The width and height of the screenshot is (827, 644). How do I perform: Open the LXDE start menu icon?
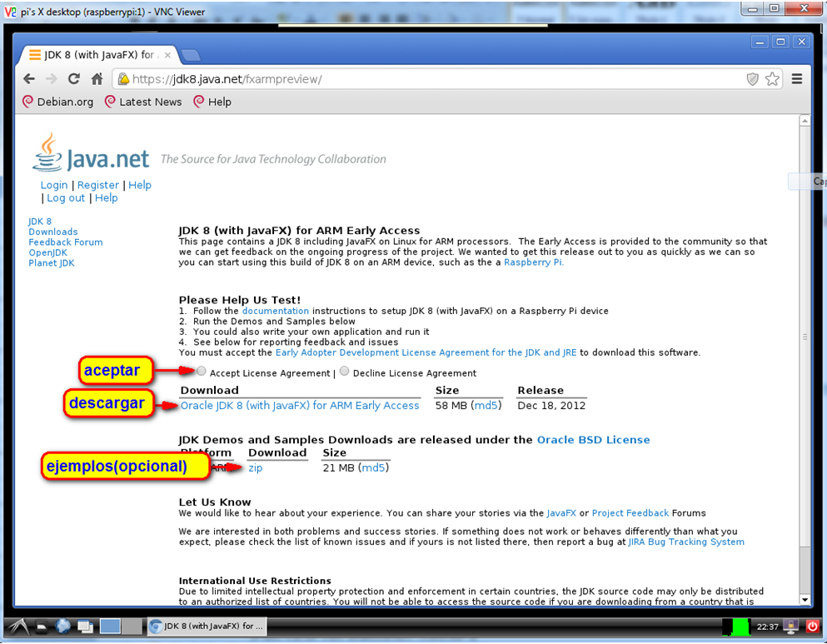point(18,626)
